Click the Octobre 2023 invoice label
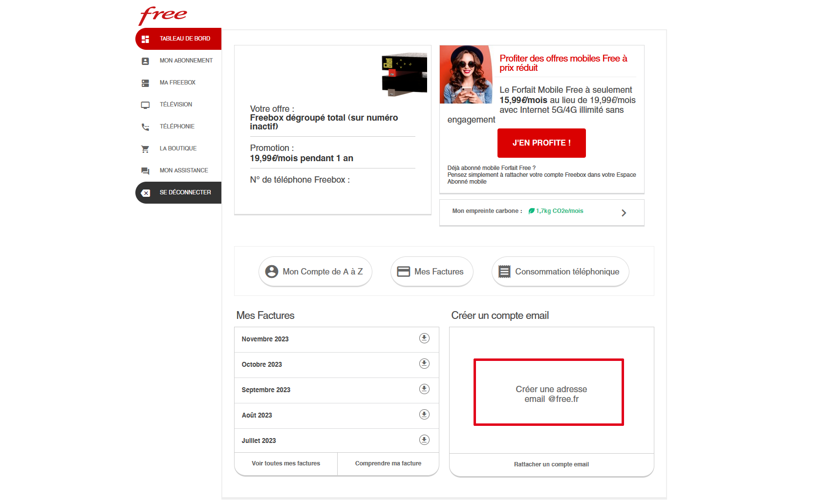 [261, 364]
